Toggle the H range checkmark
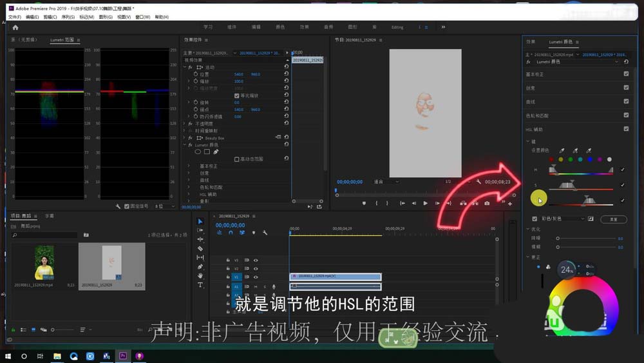Screen dimensions: 644x363 click(x=623, y=170)
